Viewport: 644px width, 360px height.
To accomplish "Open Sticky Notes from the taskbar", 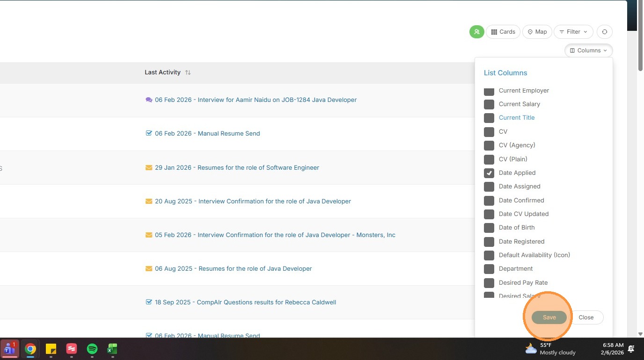I will [x=51, y=349].
